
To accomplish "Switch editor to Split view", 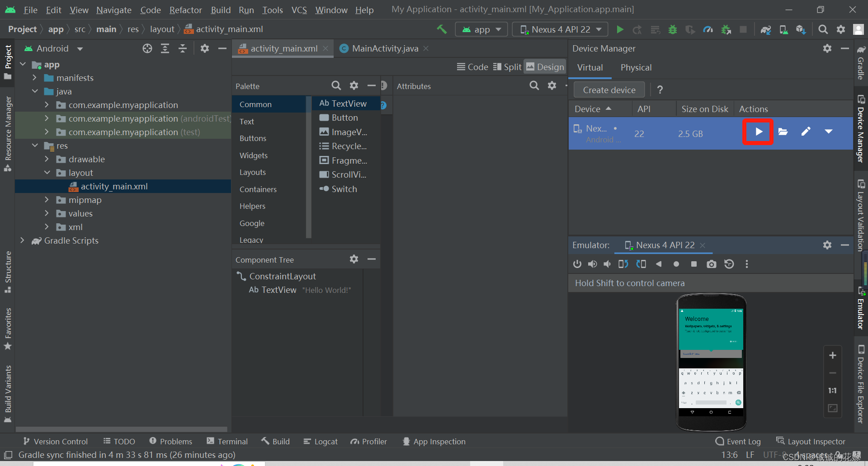I will (x=507, y=67).
